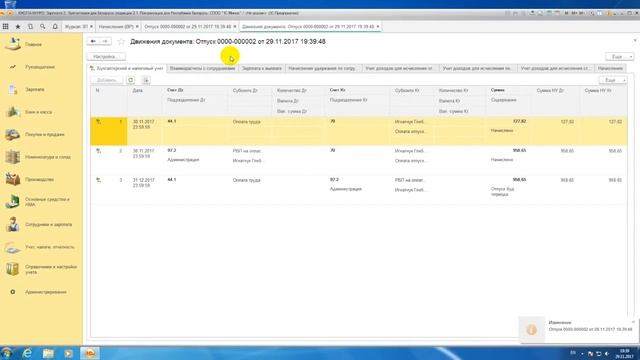Close the Журнал ЗП tab
The width and height of the screenshot is (640, 360).
[91, 27]
